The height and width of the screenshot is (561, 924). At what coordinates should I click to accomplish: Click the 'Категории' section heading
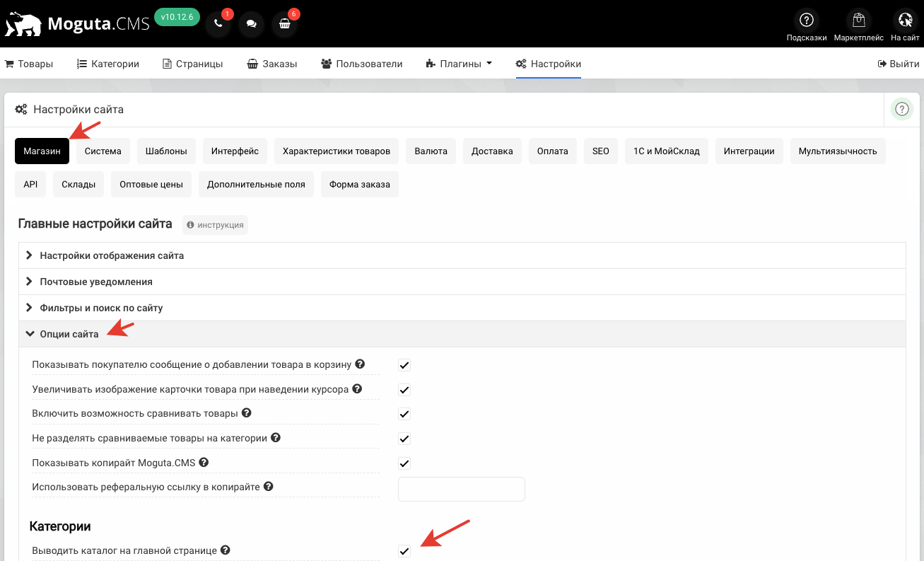[x=60, y=526]
